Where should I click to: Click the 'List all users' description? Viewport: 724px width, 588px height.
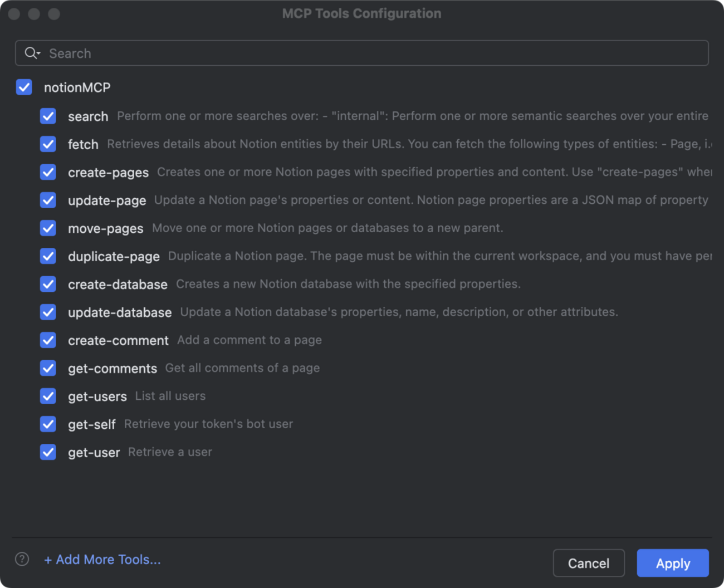170,396
